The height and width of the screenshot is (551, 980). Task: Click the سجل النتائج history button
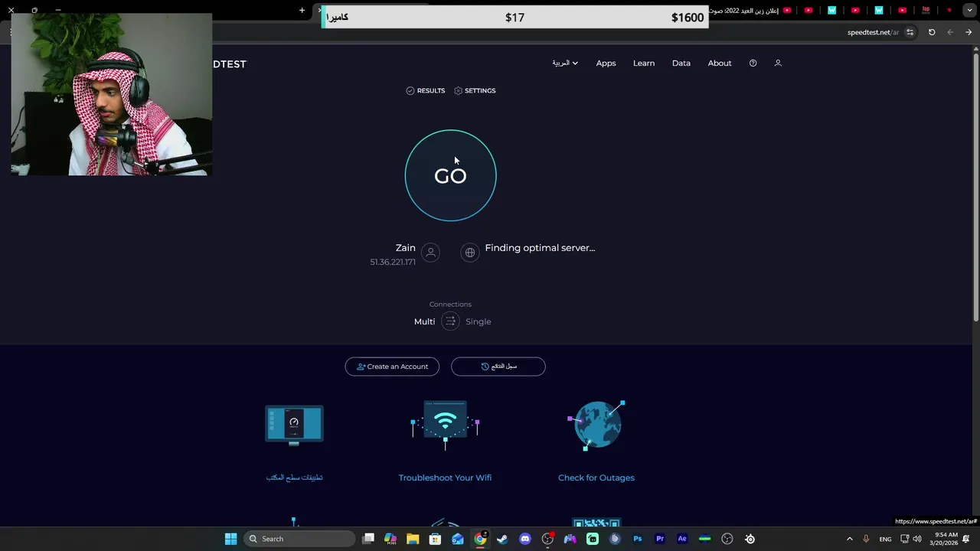(498, 367)
